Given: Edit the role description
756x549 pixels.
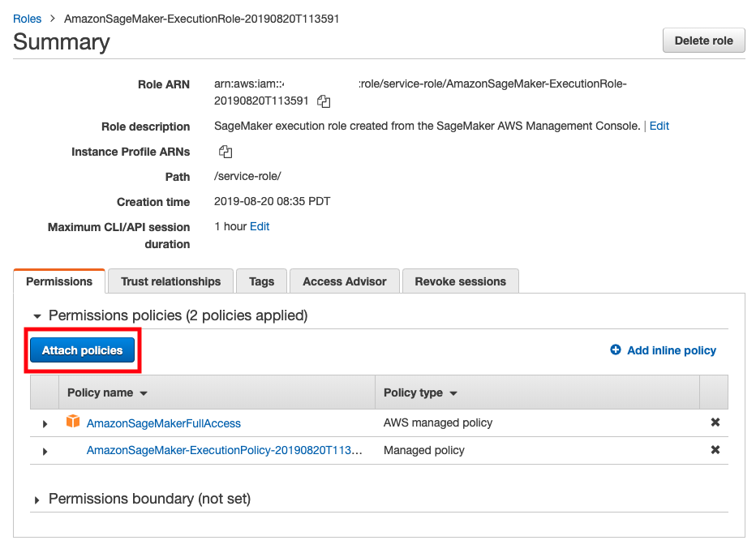Looking at the screenshot, I should [659, 126].
